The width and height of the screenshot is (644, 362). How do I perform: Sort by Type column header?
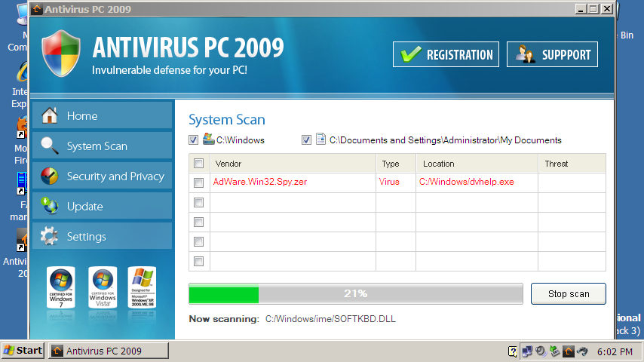pyautogui.click(x=396, y=164)
